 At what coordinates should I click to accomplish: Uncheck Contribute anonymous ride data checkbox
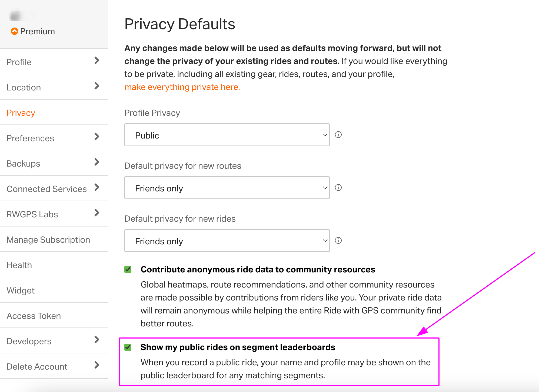(128, 269)
